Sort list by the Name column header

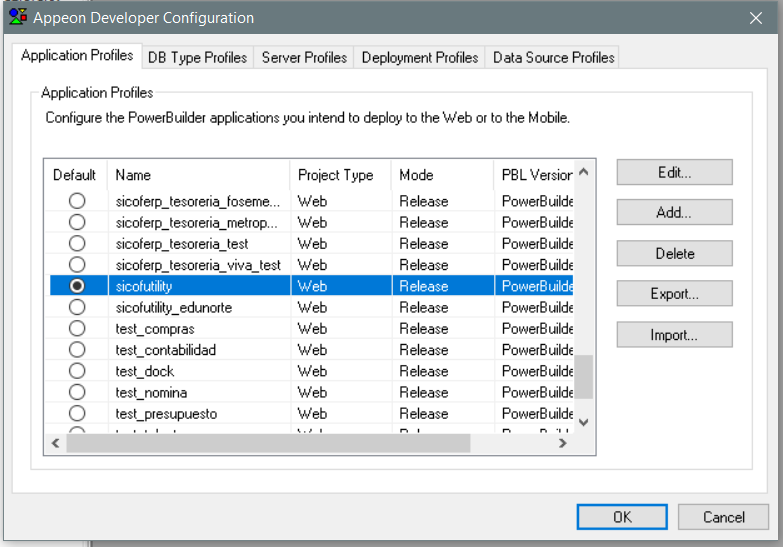198,175
